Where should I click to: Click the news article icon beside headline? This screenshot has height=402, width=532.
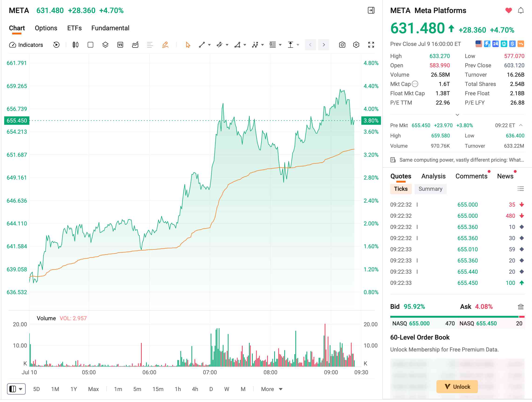click(x=393, y=160)
